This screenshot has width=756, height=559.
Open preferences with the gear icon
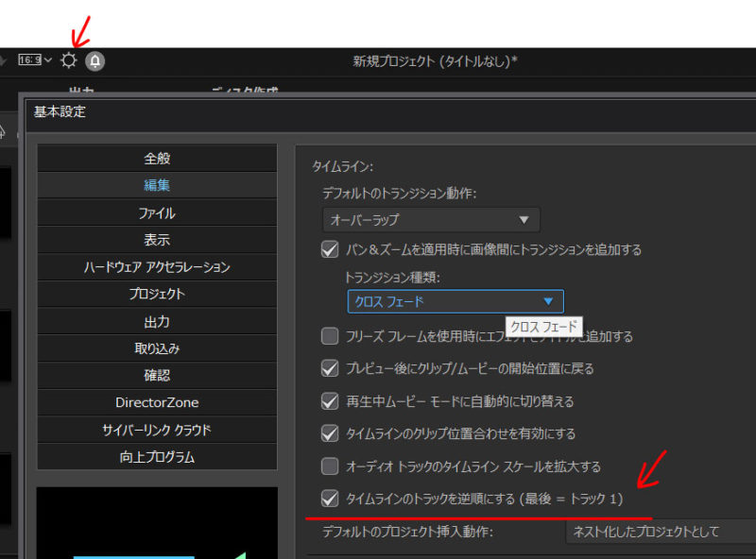point(68,60)
